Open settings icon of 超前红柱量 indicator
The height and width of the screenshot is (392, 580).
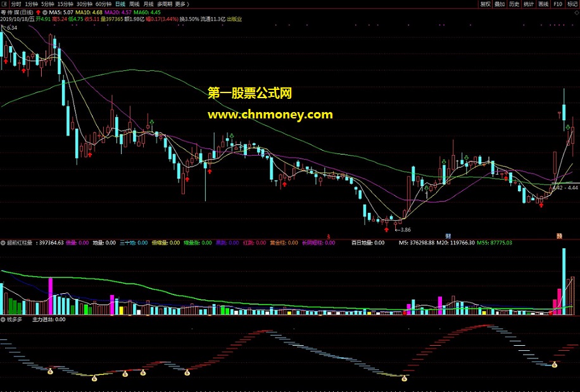point(3,243)
